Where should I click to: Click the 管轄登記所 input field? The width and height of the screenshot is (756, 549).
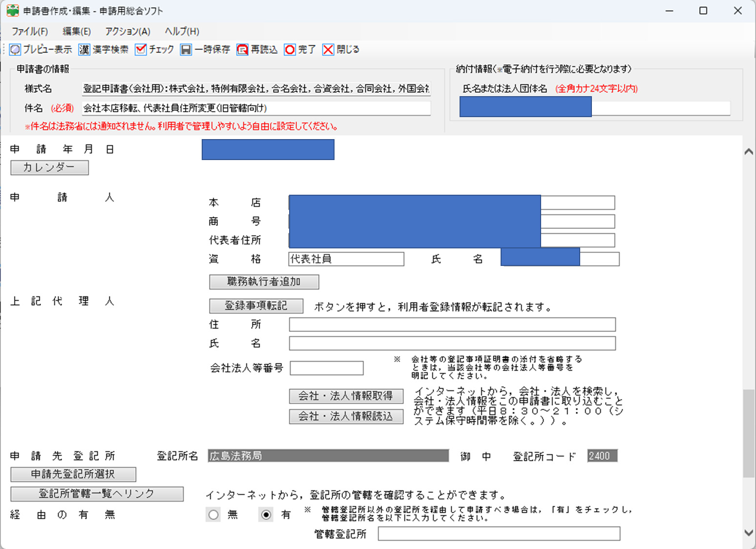pyautogui.click(x=499, y=533)
